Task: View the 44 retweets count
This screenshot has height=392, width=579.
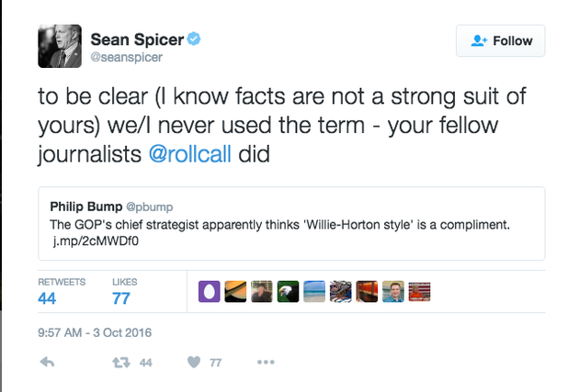Action: [x=48, y=297]
